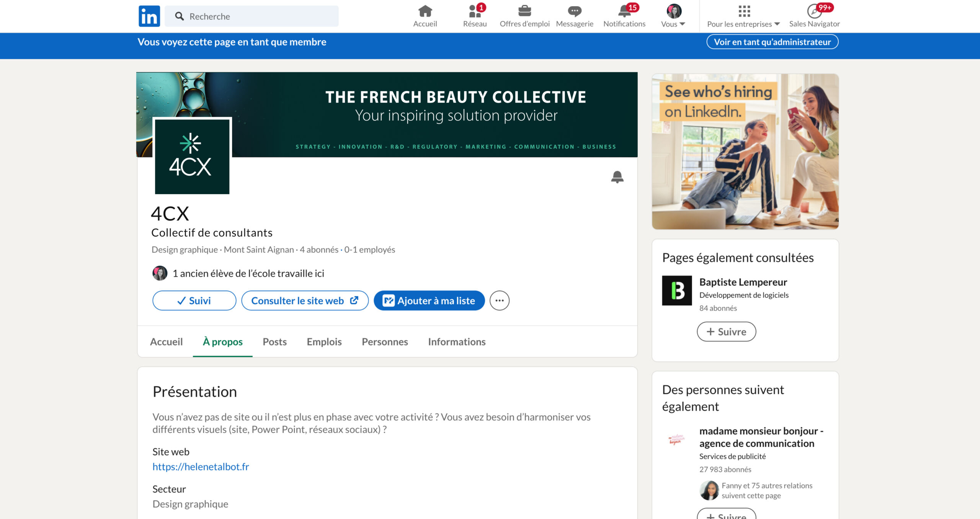980x519 pixels.
Task: Unfollow 4CX by clicking Suivi
Action: (x=194, y=300)
